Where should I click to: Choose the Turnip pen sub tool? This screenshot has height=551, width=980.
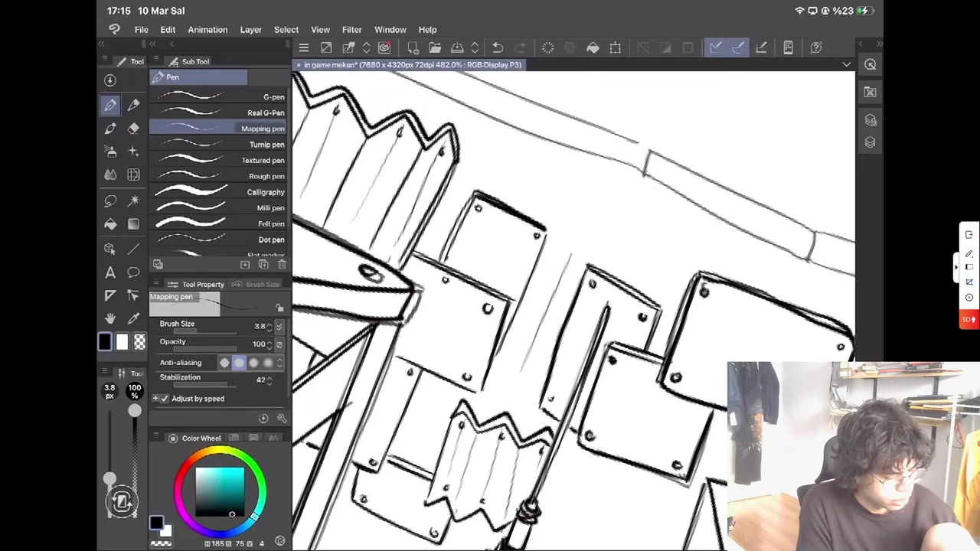pyautogui.click(x=218, y=145)
